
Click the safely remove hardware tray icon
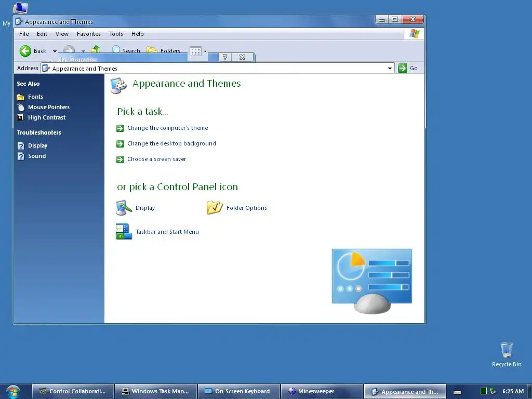coord(493,391)
